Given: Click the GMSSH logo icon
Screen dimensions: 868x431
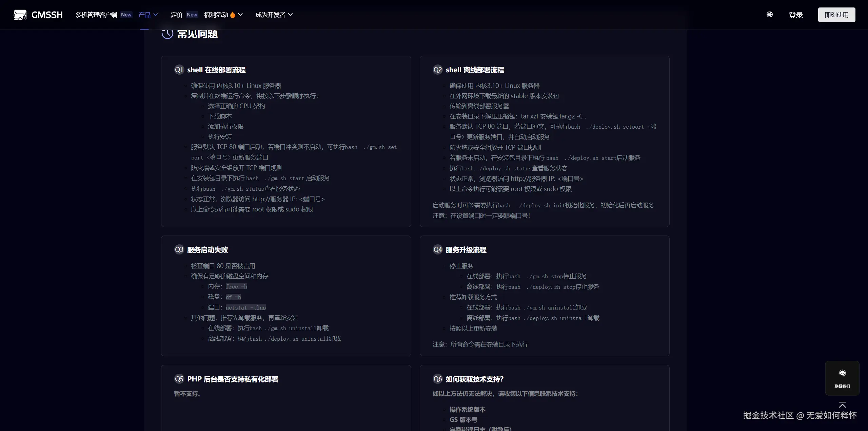Looking at the screenshot, I should (20, 15).
